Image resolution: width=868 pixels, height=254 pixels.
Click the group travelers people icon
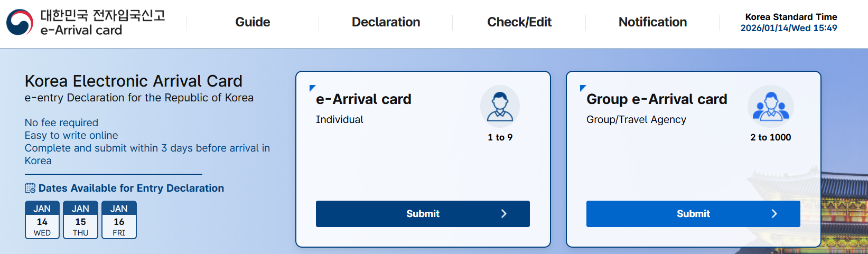tap(771, 106)
